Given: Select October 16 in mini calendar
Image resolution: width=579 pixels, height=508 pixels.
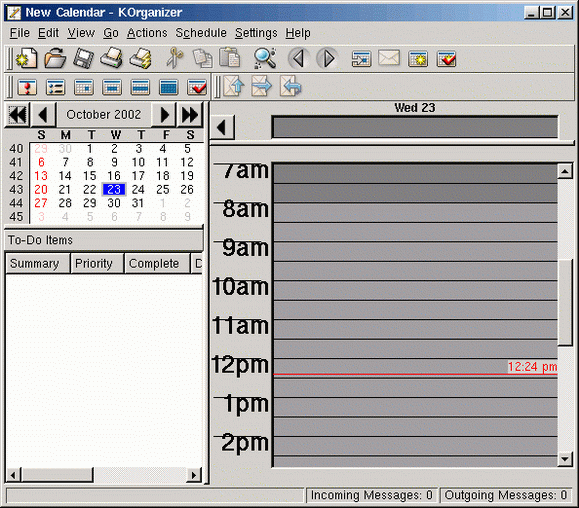Looking at the screenshot, I should (x=114, y=176).
